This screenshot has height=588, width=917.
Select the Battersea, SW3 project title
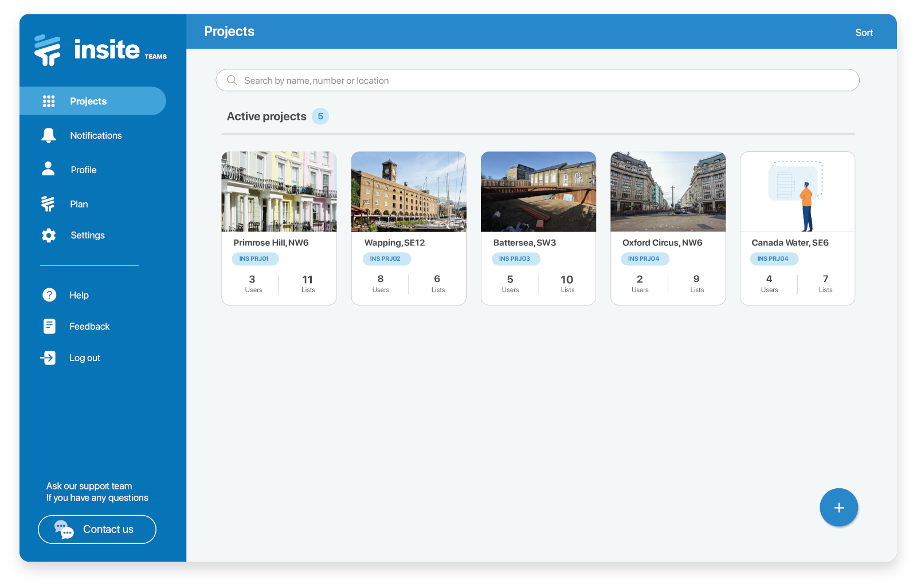[524, 243]
